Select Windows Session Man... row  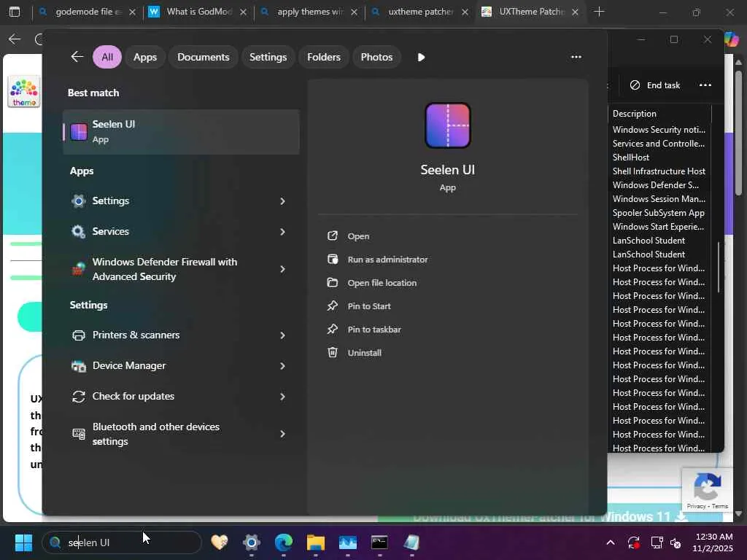click(659, 198)
